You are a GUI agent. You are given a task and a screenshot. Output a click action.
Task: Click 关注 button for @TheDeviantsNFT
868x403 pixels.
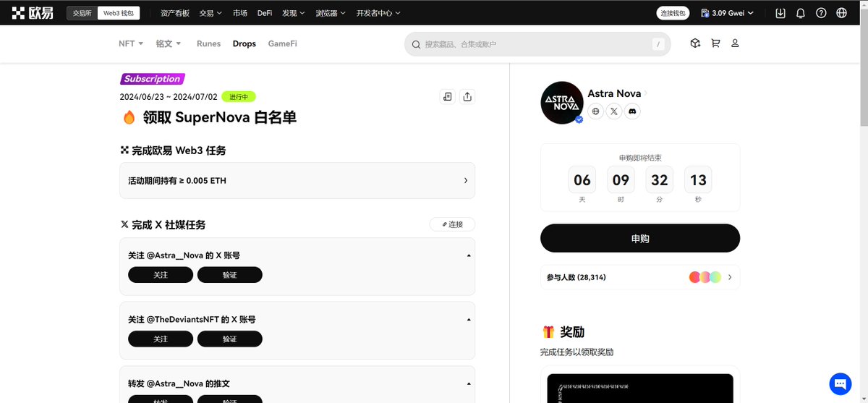click(x=161, y=339)
